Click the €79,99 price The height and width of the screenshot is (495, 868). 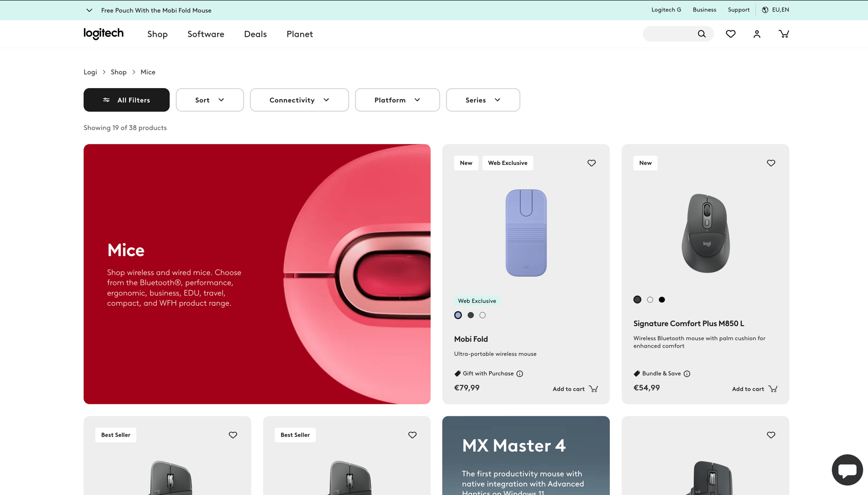467,388
